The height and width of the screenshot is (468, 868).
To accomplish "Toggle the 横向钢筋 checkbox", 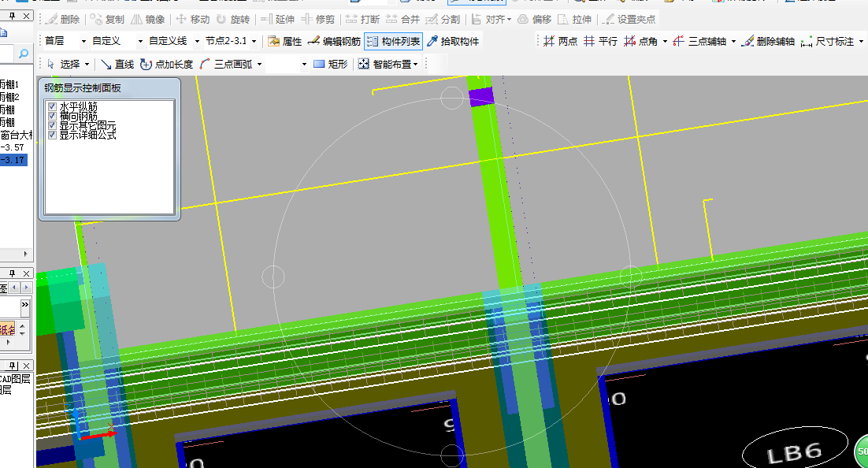I will 53,116.
